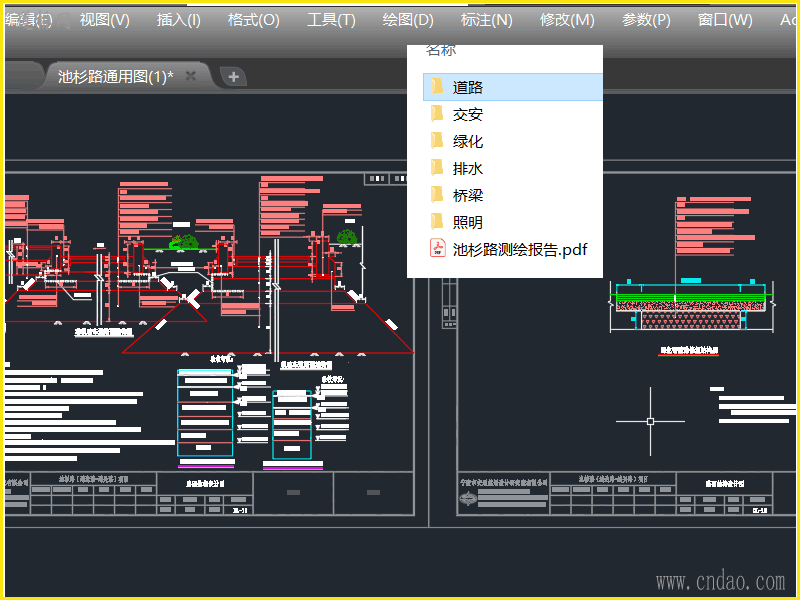Select the 绿化 folder icon
The image size is (800, 600).
click(437, 140)
